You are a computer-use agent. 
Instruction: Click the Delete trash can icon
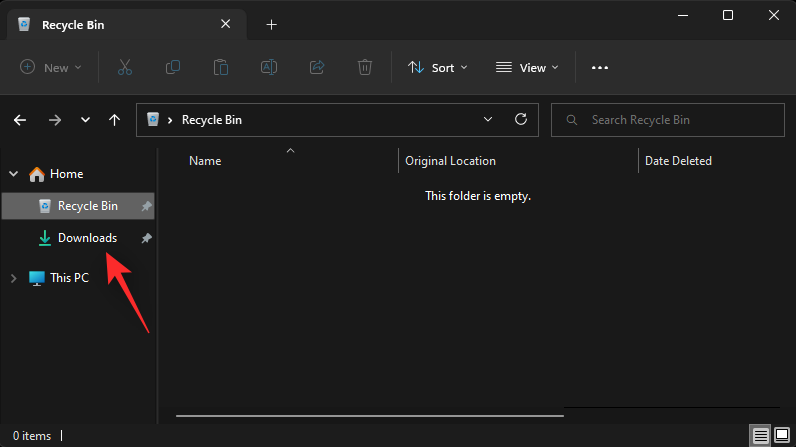click(364, 67)
